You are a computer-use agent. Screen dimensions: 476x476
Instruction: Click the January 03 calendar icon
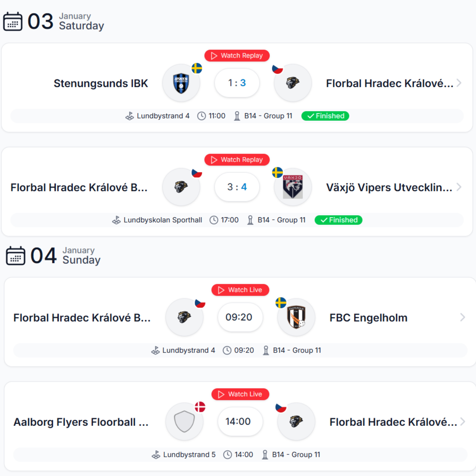coord(13,21)
